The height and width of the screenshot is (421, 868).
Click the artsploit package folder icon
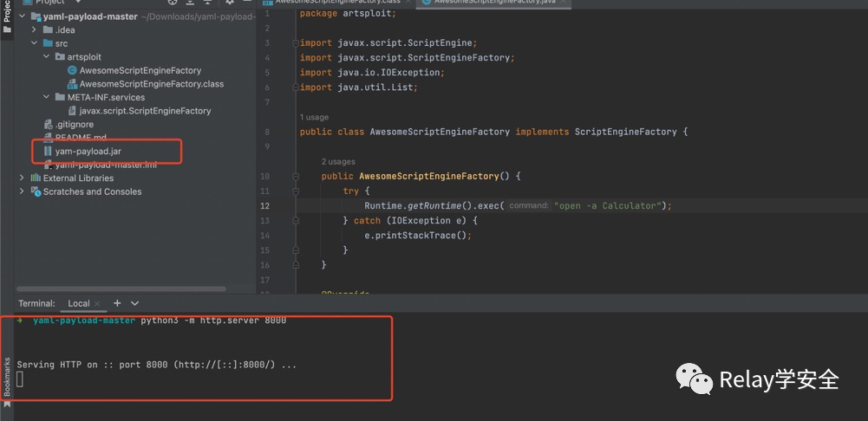[61, 57]
